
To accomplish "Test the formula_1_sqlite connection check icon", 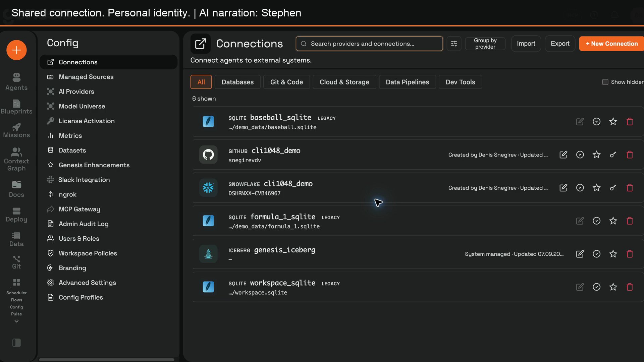I will click(596, 221).
